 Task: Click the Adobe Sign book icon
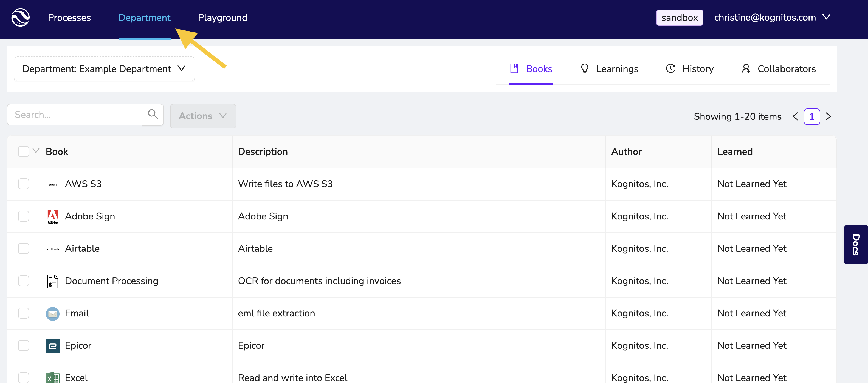point(53,216)
